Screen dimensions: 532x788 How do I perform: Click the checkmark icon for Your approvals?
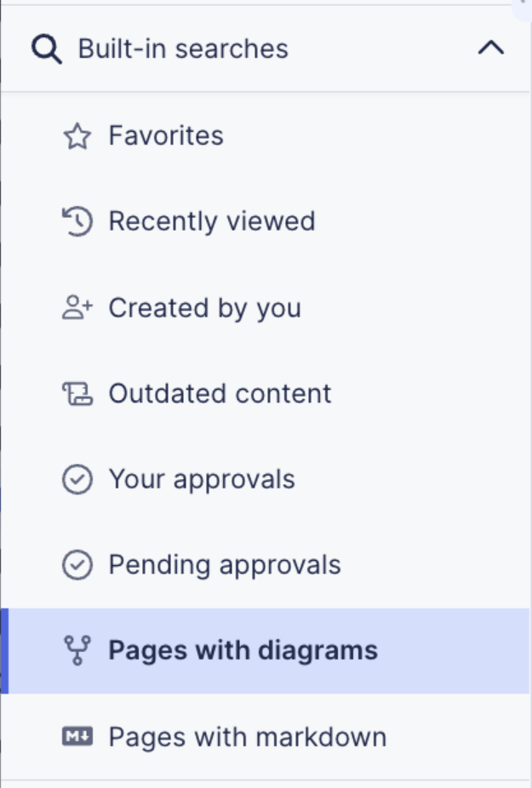(77, 479)
